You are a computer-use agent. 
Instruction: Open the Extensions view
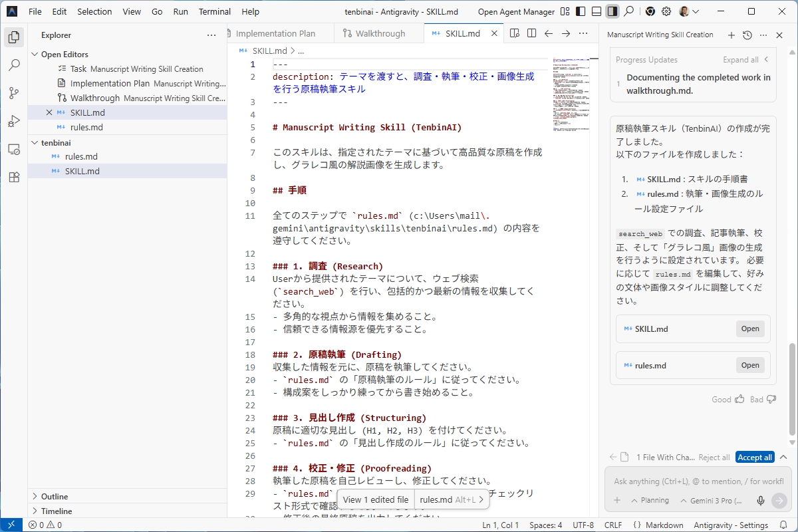tap(14, 177)
